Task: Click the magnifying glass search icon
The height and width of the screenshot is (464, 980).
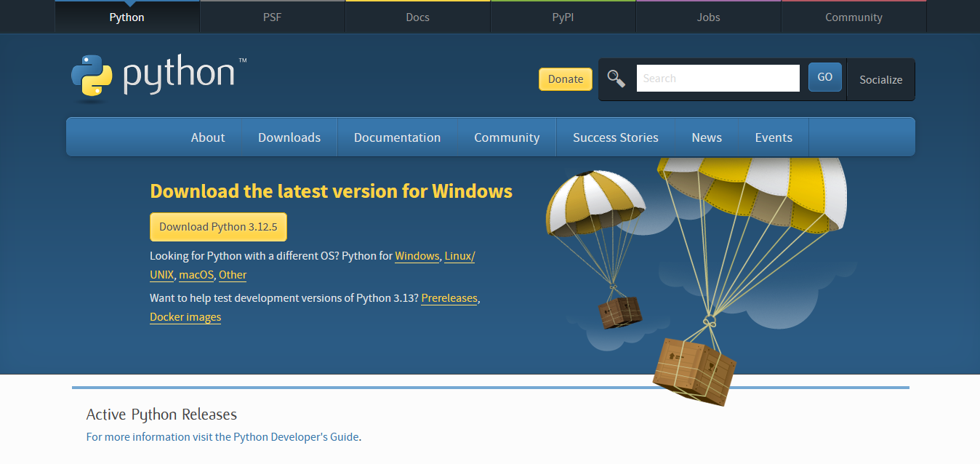Action: [x=616, y=79]
